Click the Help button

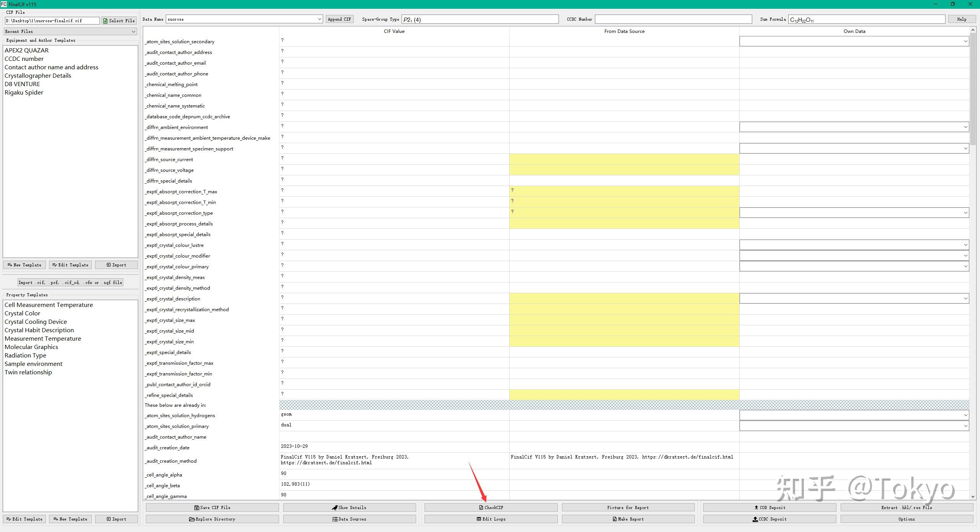(x=961, y=19)
